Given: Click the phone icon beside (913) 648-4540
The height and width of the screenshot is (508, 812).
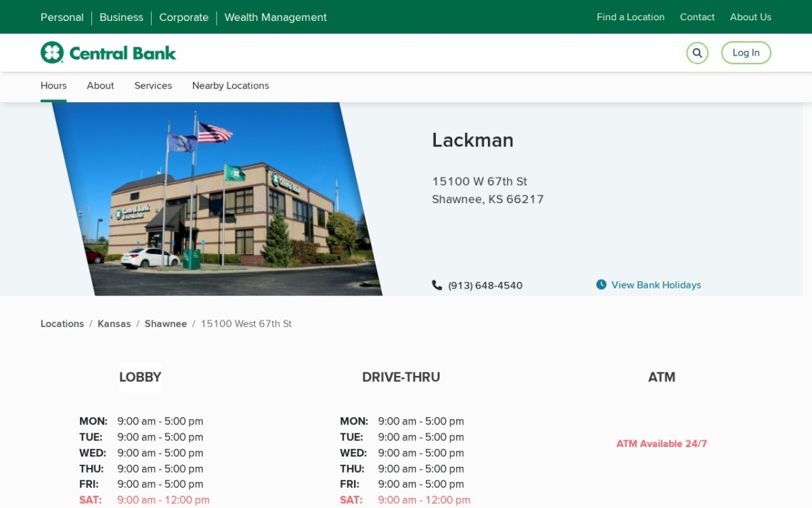Looking at the screenshot, I should pyautogui.click(x=437, y=285).
